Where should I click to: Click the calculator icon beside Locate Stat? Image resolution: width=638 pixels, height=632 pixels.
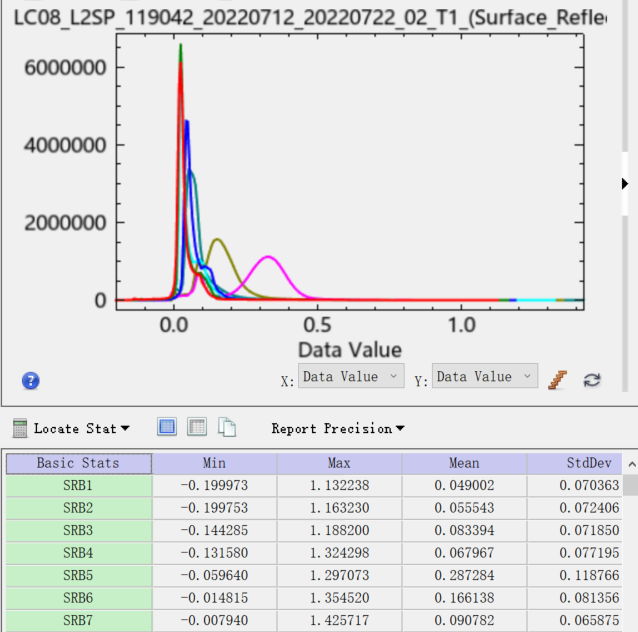(x=20, y=428)
